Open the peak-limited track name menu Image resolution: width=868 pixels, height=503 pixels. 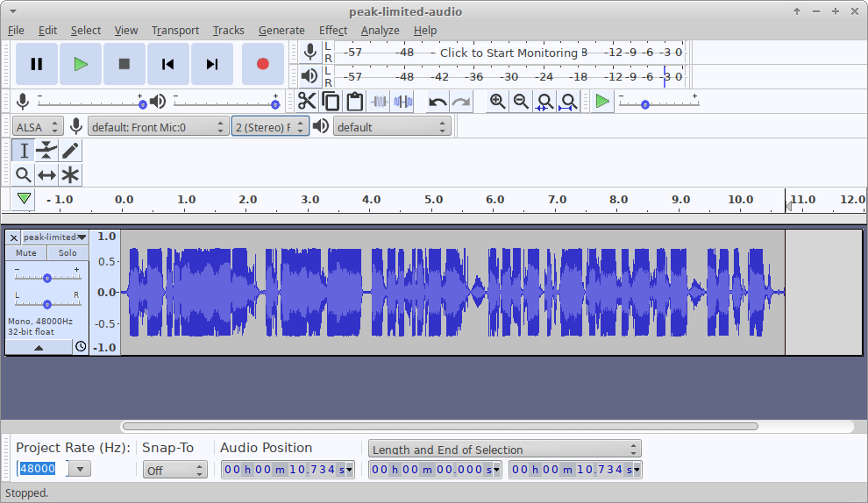tap(54, 237)
